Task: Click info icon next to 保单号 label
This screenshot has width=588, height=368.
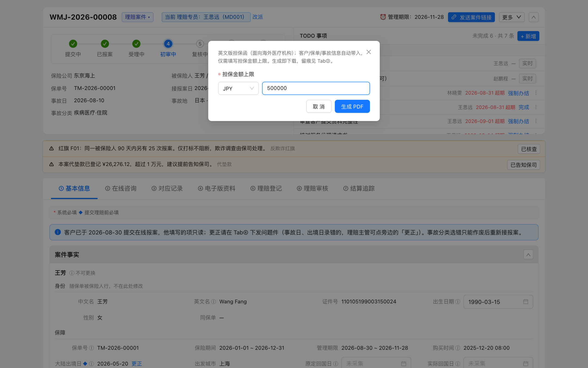Action: coord(91,348)
